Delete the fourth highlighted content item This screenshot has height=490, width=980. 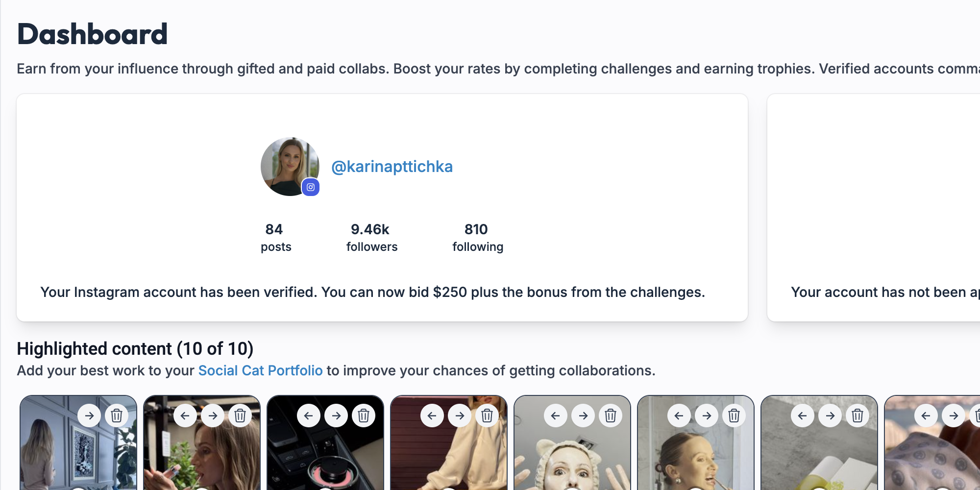(487, 416)
